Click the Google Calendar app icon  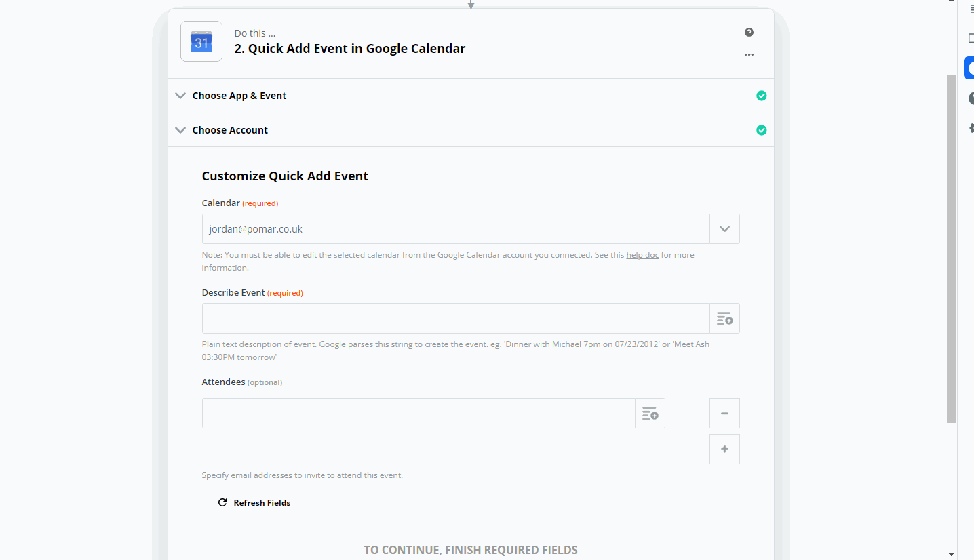click(201, 41)
